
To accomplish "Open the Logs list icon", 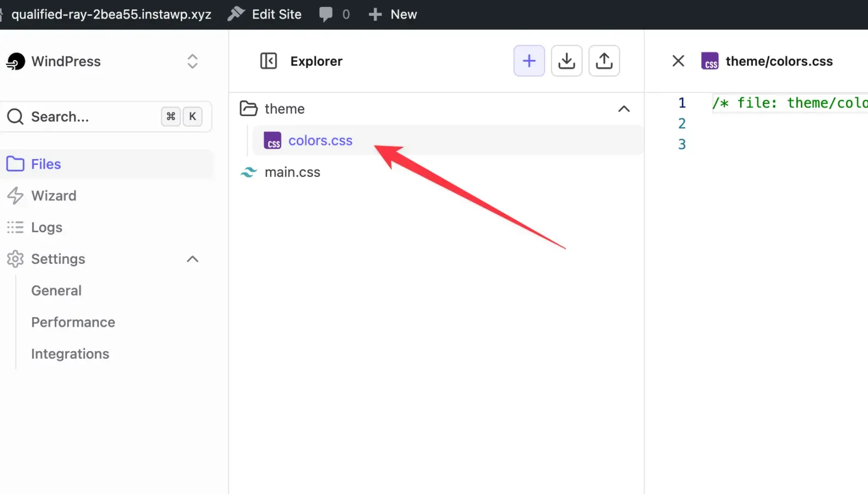I will [x=15, y=227].
